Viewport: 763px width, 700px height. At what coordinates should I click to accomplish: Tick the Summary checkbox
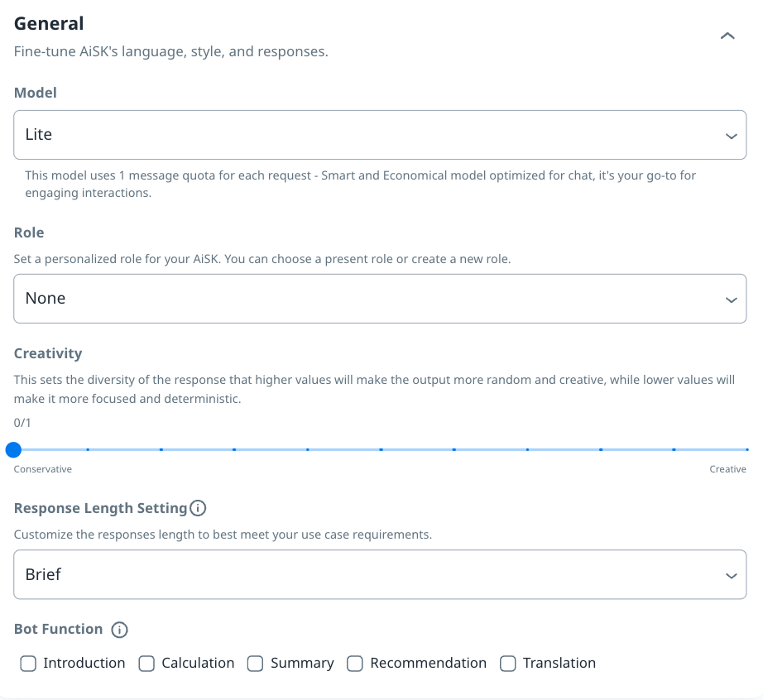pyautogui.click(x=256, y=664)
